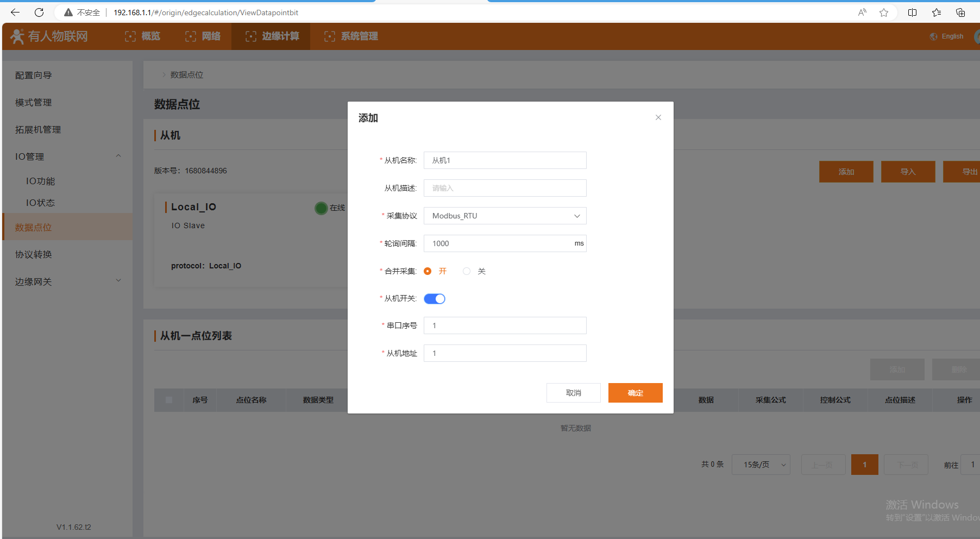Open browser read aloud icon
The width and height of the screenshot is (980, 539).
(x=862, y=12)
